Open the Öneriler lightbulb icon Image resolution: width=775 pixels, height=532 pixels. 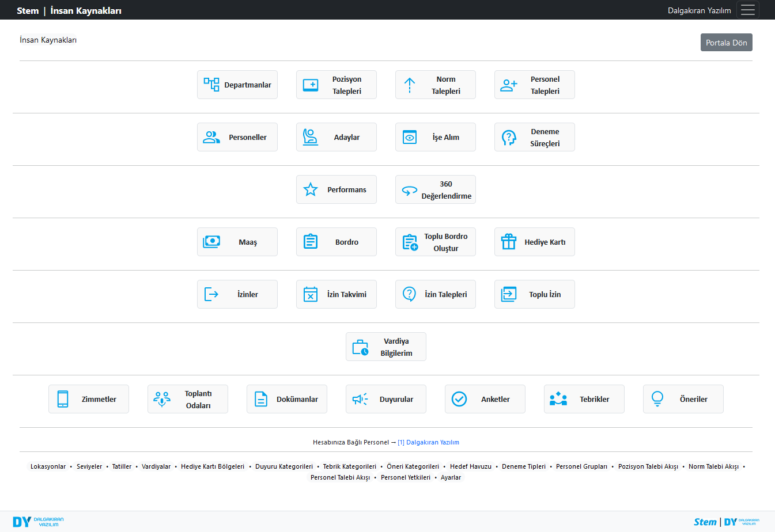[x=657, y=399]
